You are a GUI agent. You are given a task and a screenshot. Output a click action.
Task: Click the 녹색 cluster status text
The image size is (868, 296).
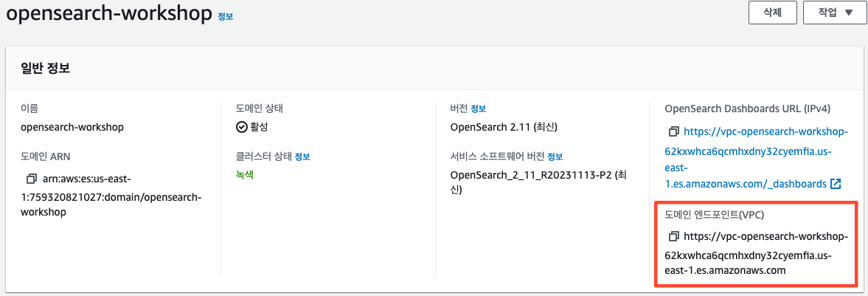245,175
